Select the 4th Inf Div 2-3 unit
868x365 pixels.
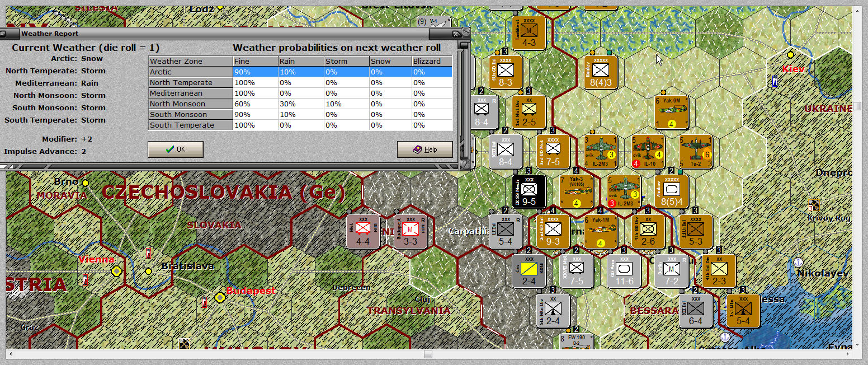click(719, 271)
